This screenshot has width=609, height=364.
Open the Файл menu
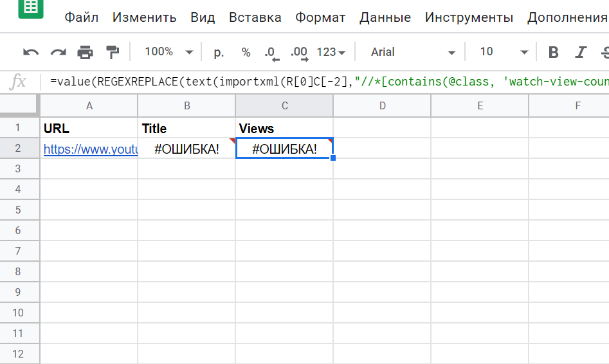pyautogui.click(x=81, y=17)
